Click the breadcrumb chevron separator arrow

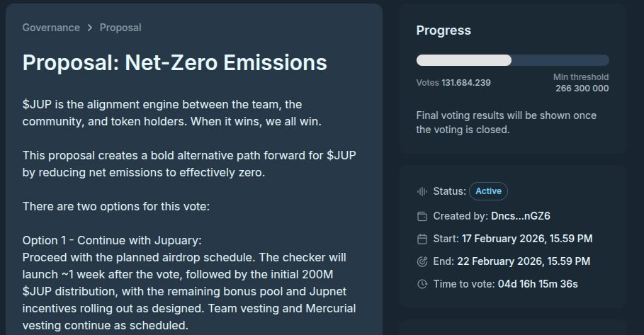pos(90,28)
